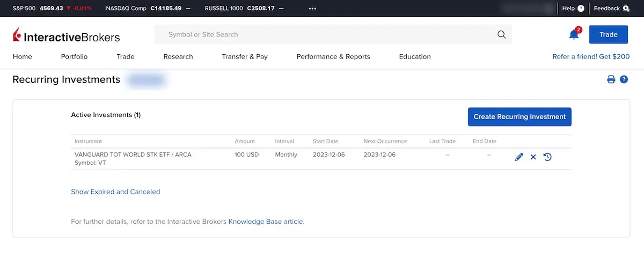
Task: Open the Trade navigation menu
Action: click(x=126, y=56)
